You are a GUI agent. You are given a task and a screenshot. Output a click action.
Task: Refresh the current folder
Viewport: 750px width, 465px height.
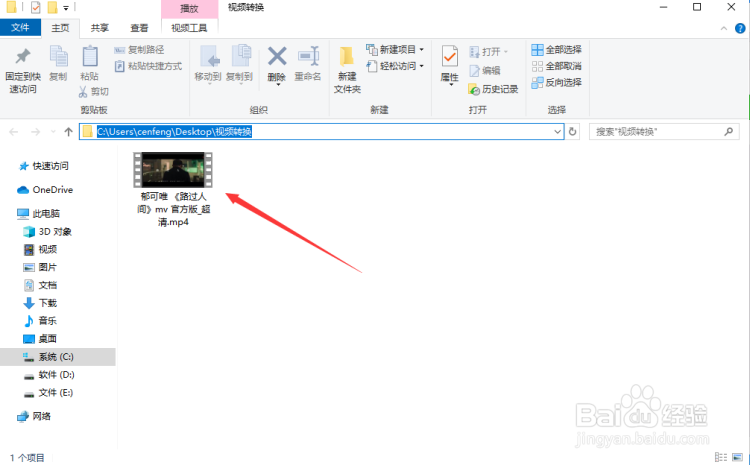[x=573, y=132]
